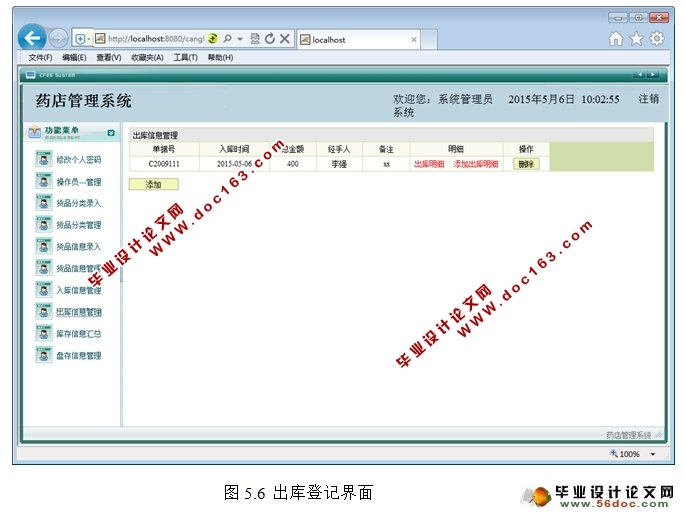Click the 货品信息管理 sidebar icon

(44, 268)
